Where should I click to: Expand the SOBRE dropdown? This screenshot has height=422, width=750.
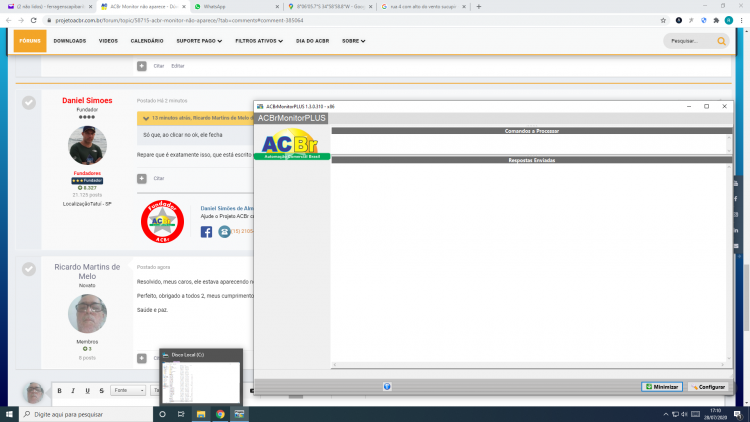[353, 41]
